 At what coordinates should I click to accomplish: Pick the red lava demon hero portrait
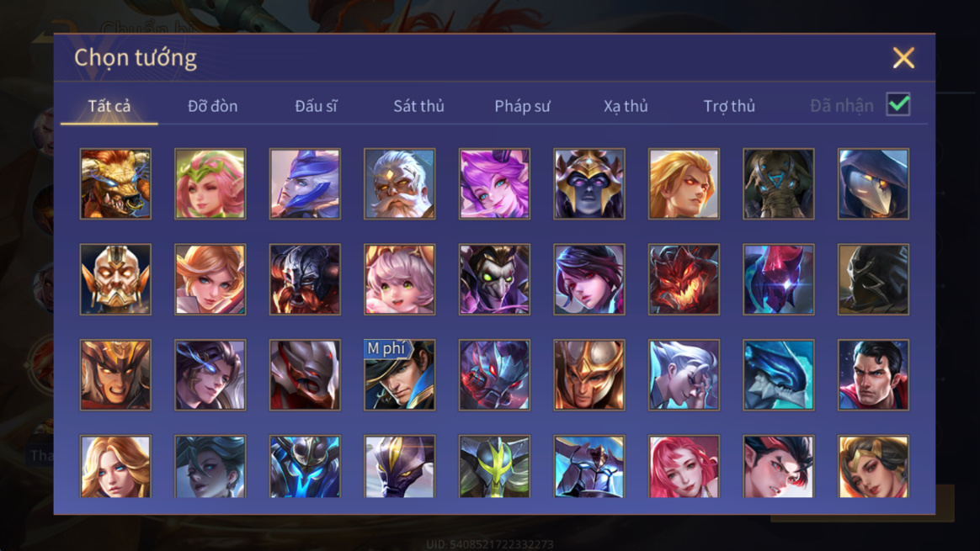[684, 279]
